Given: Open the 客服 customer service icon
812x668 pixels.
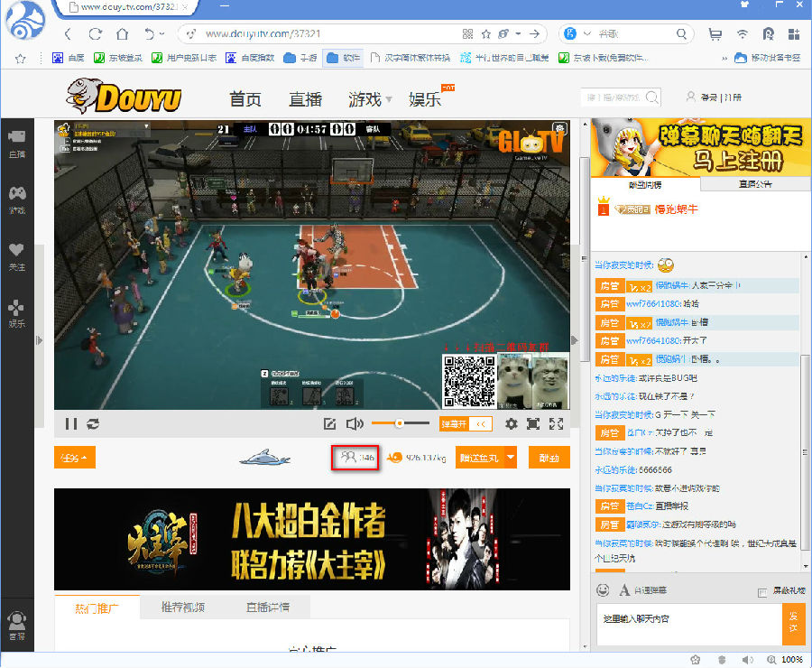Looking at the screenshot, I should [x=17, y=626].
